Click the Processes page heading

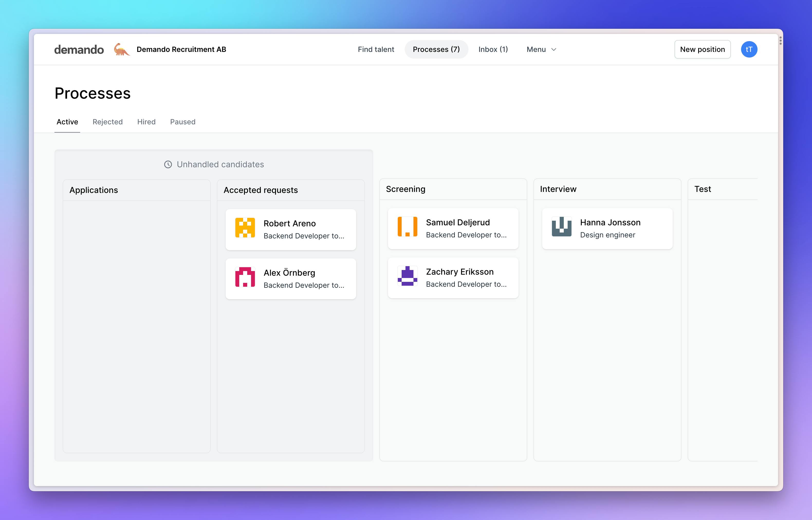(93, 93)
